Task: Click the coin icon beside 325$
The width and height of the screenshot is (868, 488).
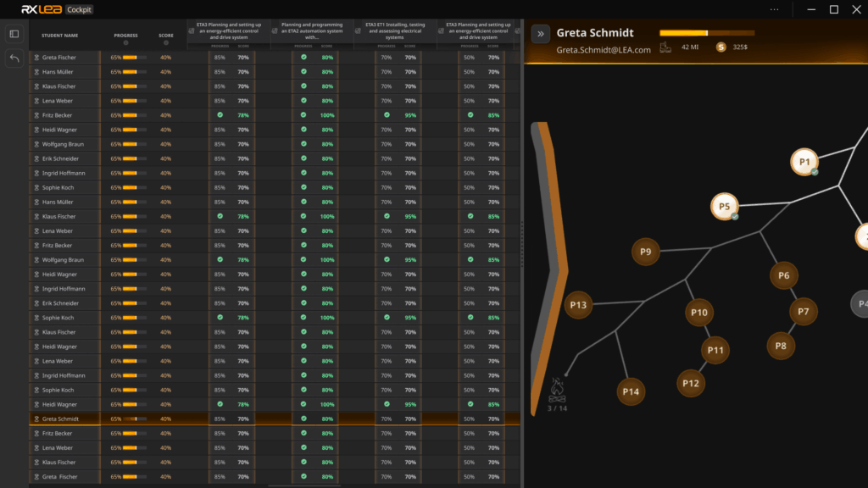Action: 721,48
